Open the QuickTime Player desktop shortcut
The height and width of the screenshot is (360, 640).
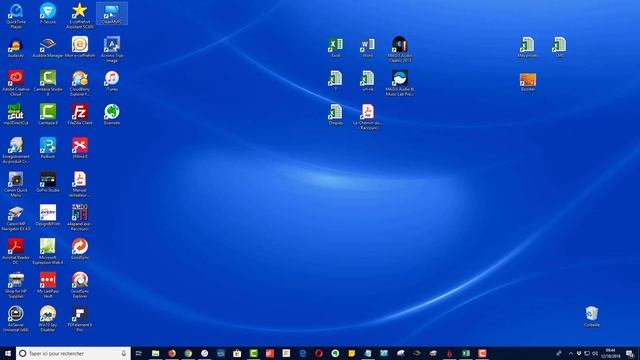tap(16, 16)
